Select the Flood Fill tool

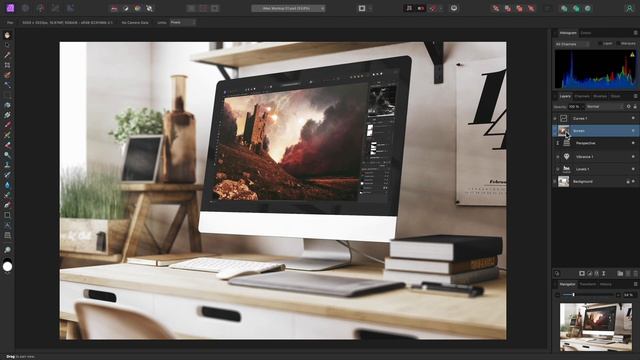7,105
